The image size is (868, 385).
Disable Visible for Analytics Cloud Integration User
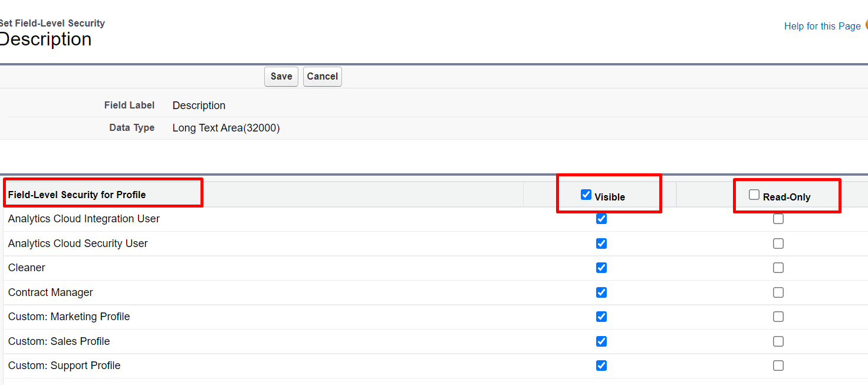coord(601,219)
